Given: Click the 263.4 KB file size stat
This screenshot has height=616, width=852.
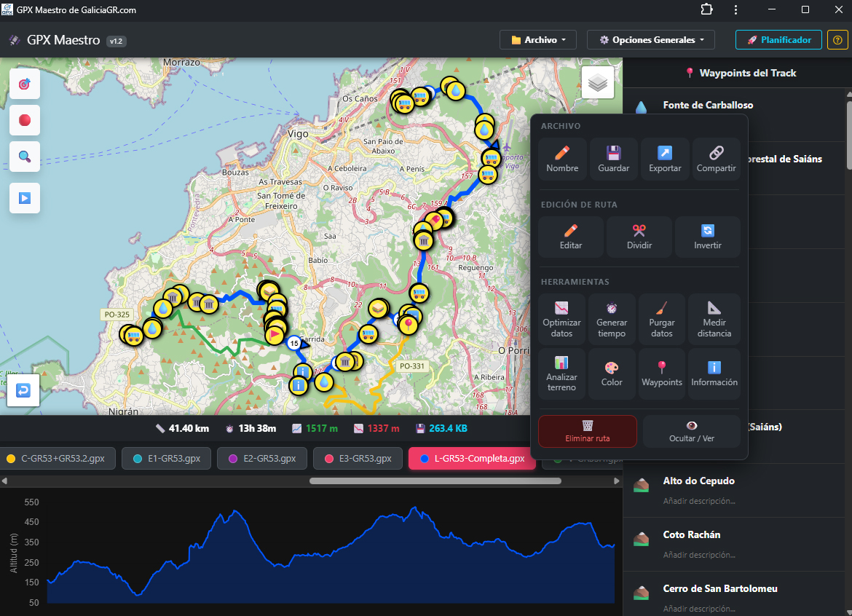Looking at the screenshot, I should point(442,429).
